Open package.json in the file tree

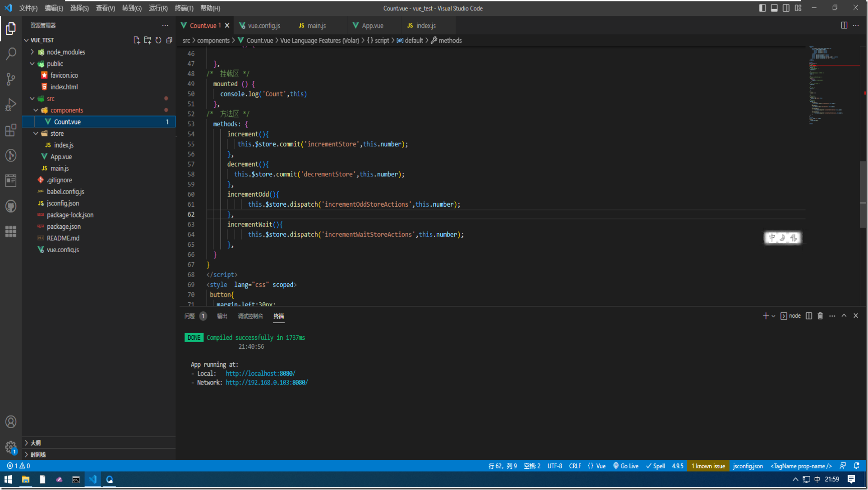point(64,227)
